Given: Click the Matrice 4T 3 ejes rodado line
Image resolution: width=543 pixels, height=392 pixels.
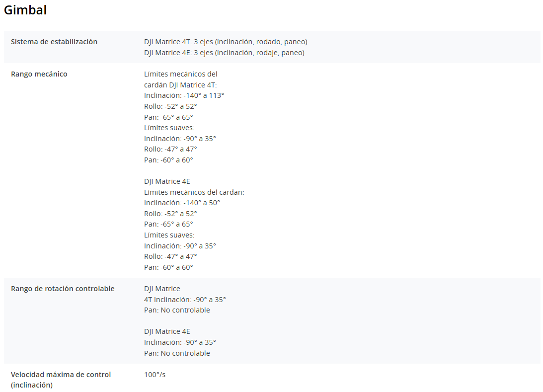Looking at the screenshot, I should coord(226,42).
